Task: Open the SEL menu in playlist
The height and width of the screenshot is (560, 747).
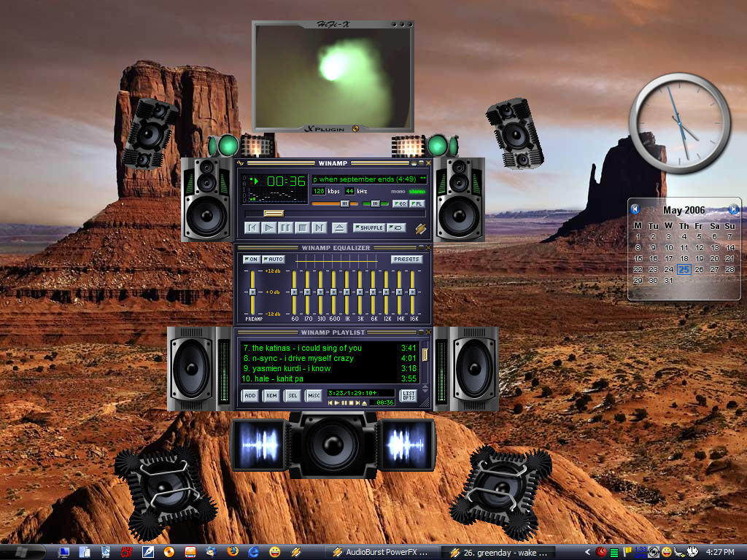Action: coord(293,396)
